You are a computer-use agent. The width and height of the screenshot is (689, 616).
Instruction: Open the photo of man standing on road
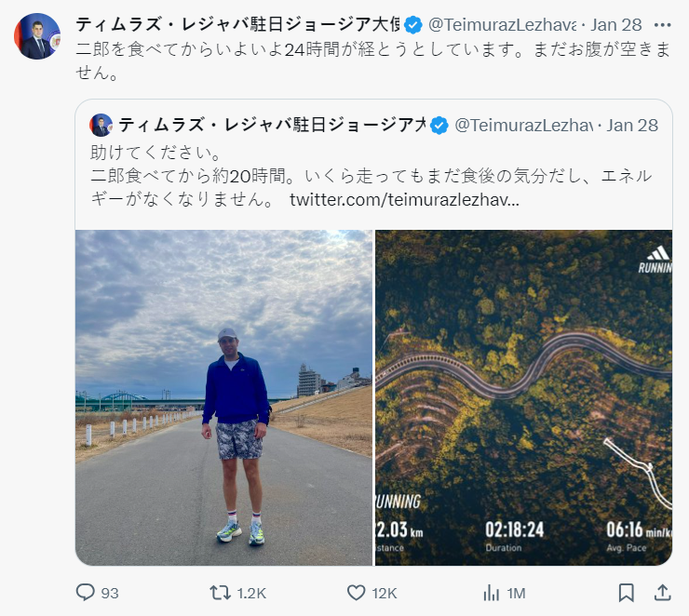click(x=223, y=397)
